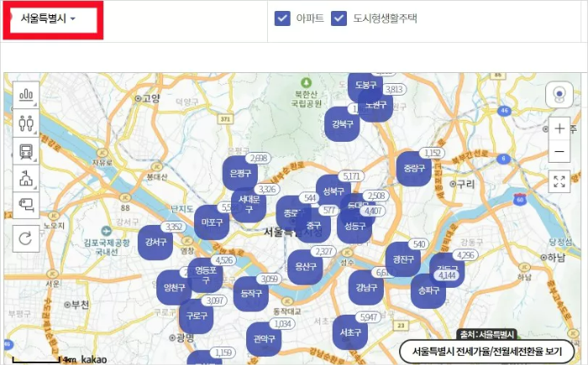Zoom in with the plus button

pos(559,128)
